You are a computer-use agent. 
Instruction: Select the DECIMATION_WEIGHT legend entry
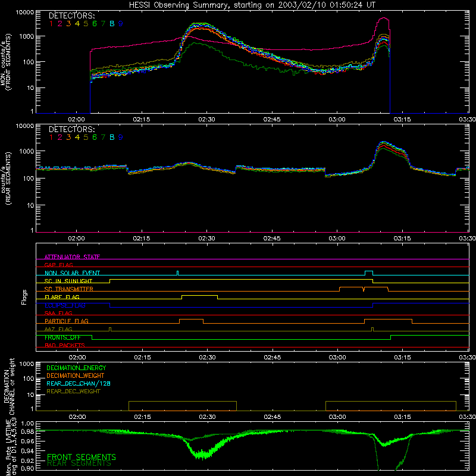[x=76, y=375]
